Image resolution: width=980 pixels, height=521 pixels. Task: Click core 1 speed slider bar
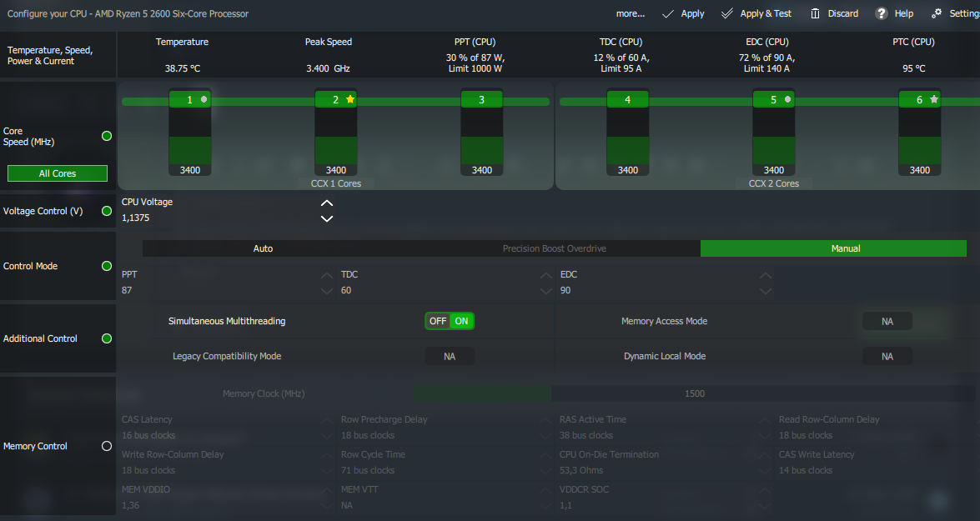pyautogui.click(x=190, y=135)
